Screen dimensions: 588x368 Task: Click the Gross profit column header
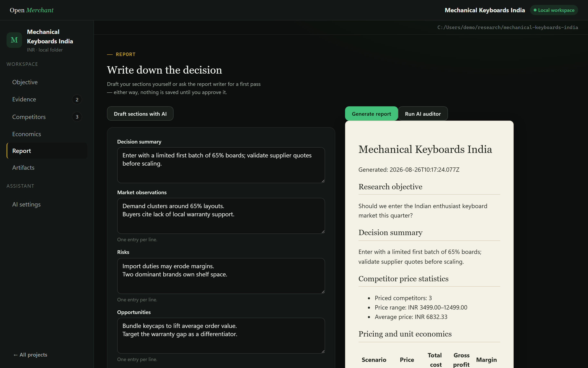pos(461,360)
